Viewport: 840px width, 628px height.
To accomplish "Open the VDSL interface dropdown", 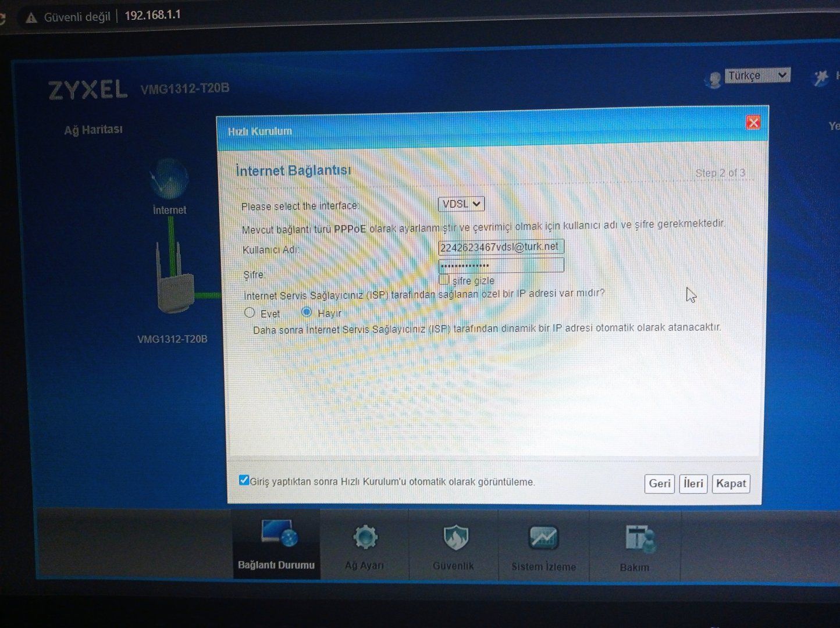I will pyautogui.click(x=461, y=204).
